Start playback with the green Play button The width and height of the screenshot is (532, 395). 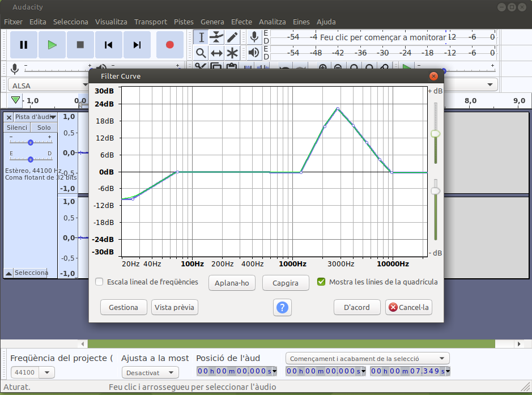[x=52, y=45]
